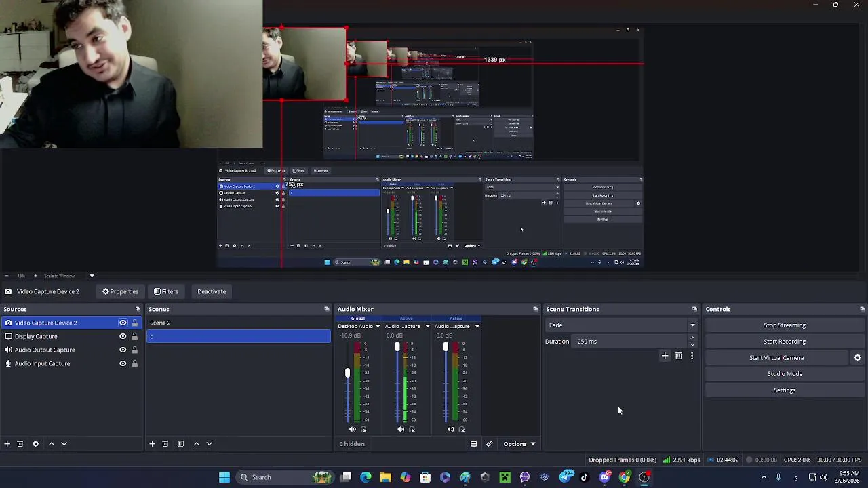Image resolution: width=868 pixels, height=488 pixels.
Task: Move scene down with arrow in Scenes
Action: (x=209, y=444)
